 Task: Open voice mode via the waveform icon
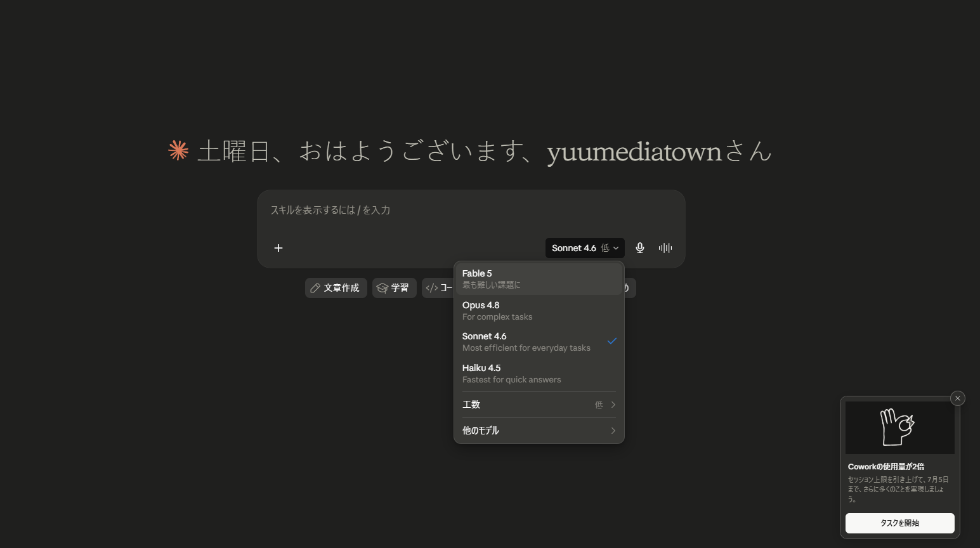[x=665, y=248]
